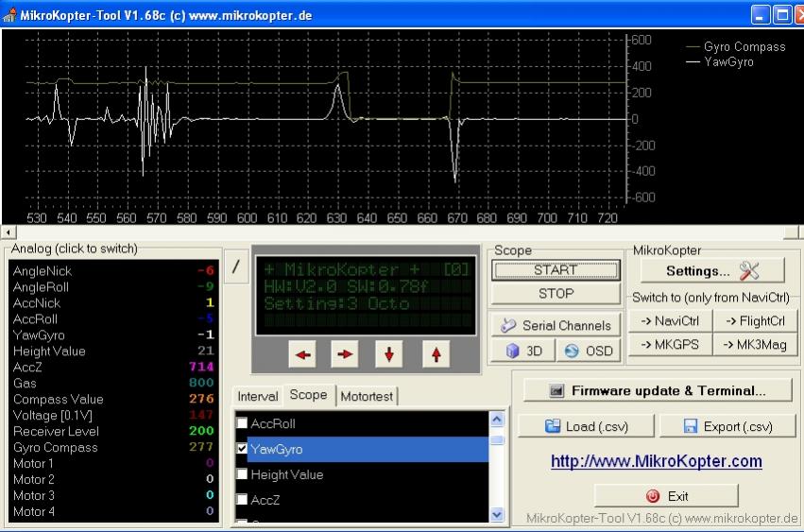Click the LCD display showing Setting:3 Octo

pyautogui.click(x=366, y=296)
